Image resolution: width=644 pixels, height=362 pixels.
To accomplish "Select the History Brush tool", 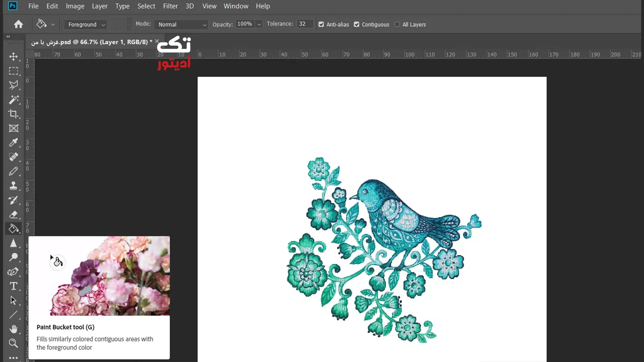I will click(x=13, y=200).
